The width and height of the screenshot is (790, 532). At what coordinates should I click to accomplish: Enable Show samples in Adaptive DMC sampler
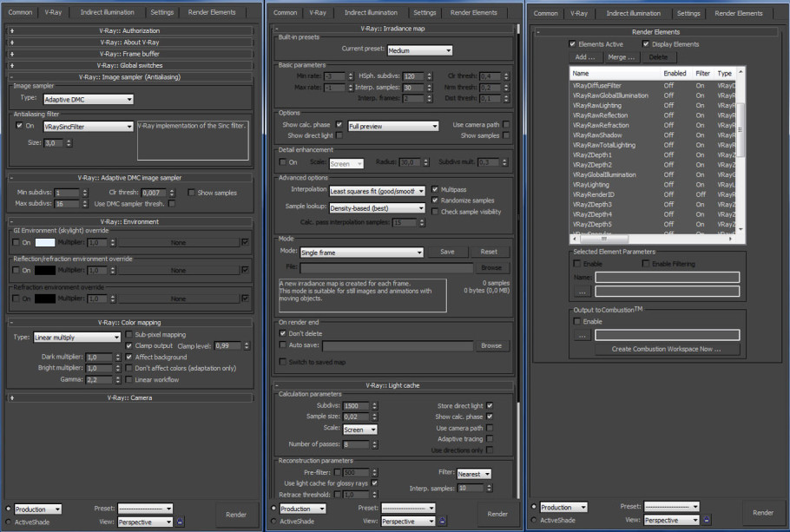[191, 193]
